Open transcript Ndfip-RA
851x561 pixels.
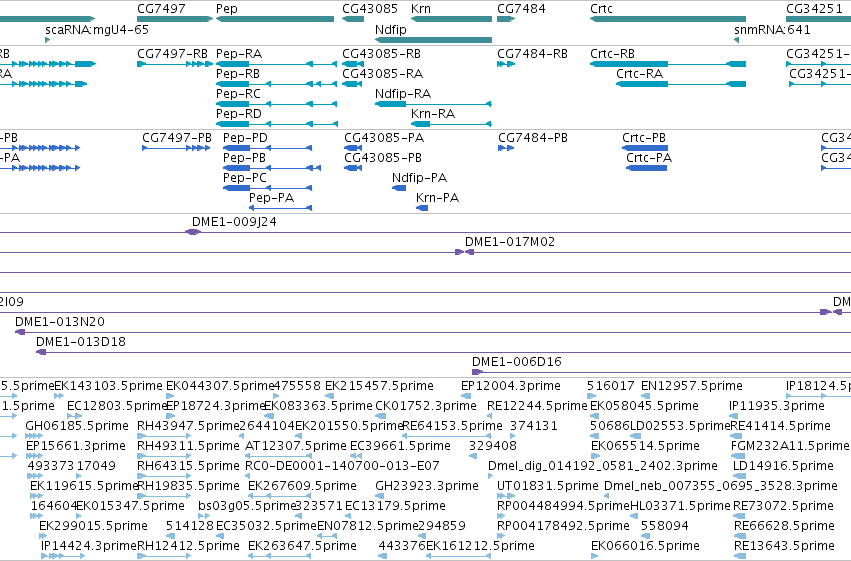click(403, 94)
